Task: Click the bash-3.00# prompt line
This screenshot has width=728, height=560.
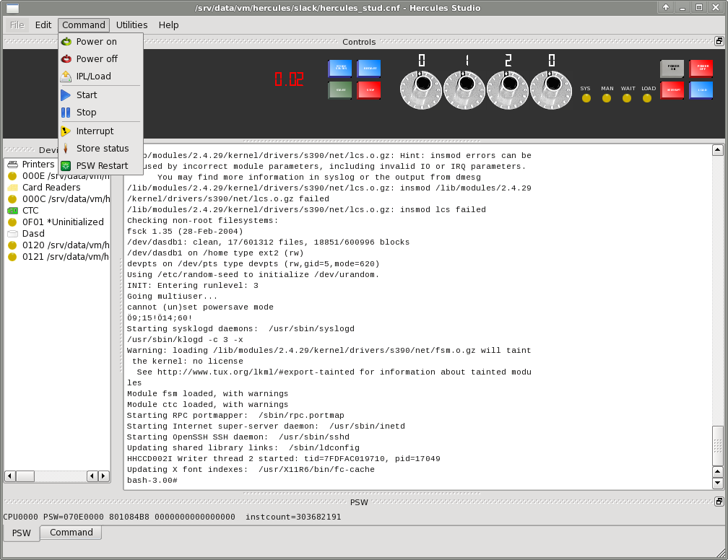Action: [152, 481]
